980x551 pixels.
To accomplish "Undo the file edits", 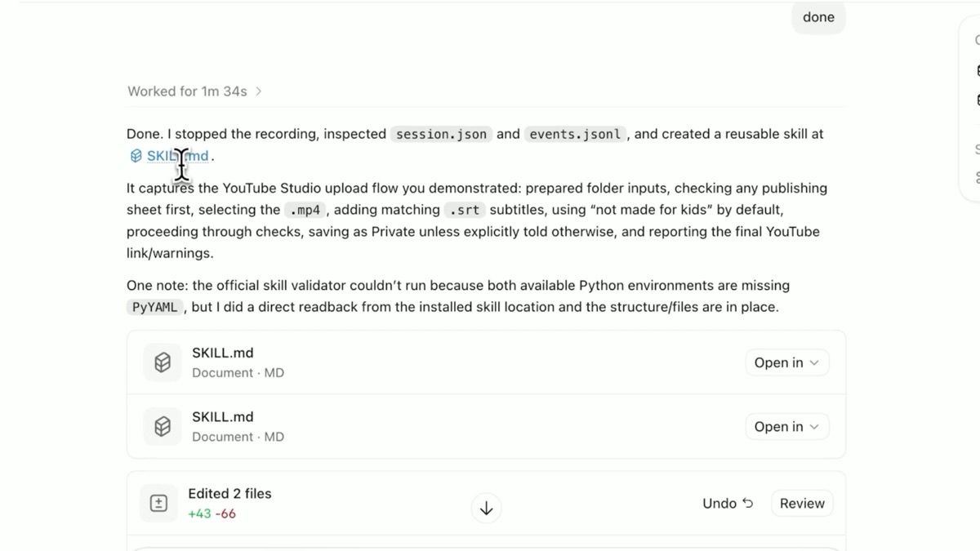I will click(x=728, y=504).
